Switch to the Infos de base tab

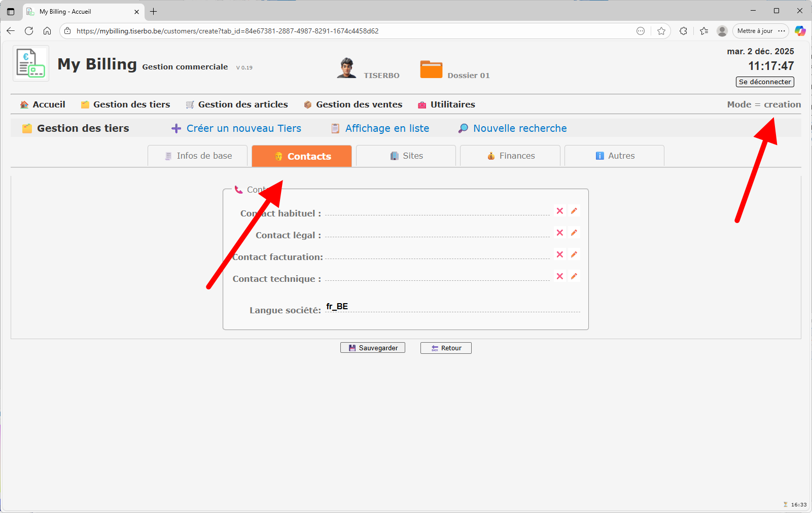[198, 156]
